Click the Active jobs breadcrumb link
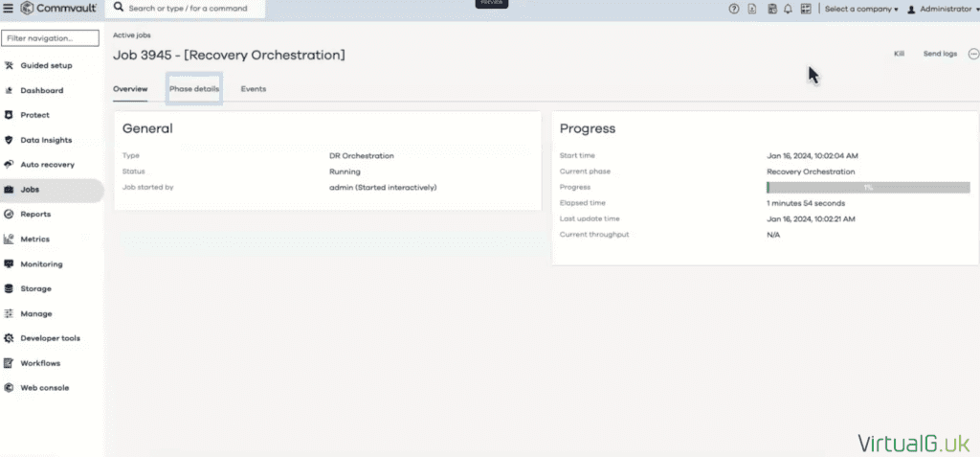980x457 pixels. (131, 34)
